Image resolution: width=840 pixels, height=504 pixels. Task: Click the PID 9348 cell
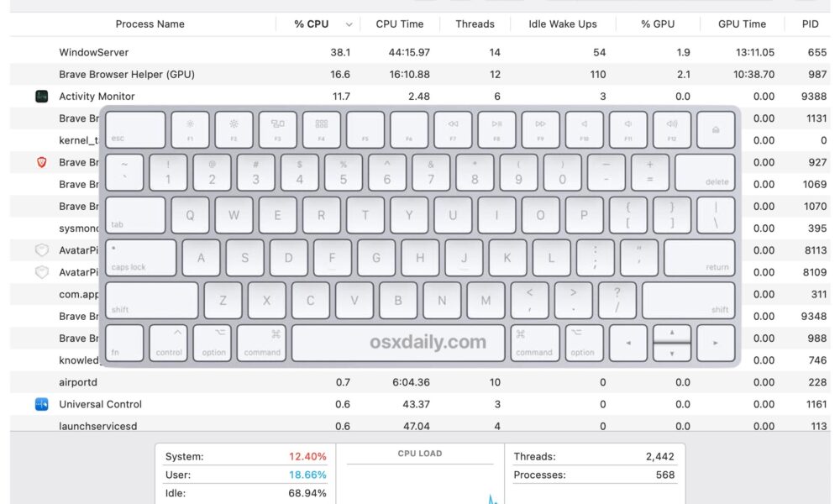(x=814, y=316)
